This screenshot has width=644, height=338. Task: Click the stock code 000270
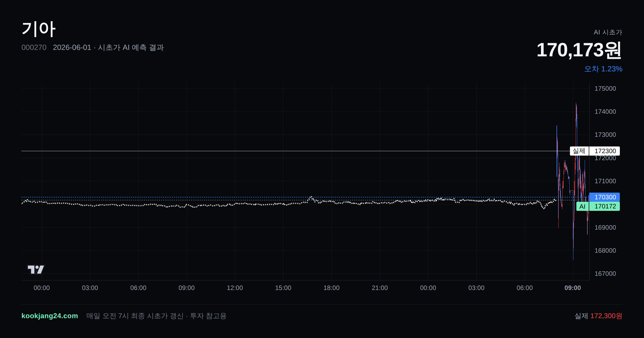(x=34, y=47)
